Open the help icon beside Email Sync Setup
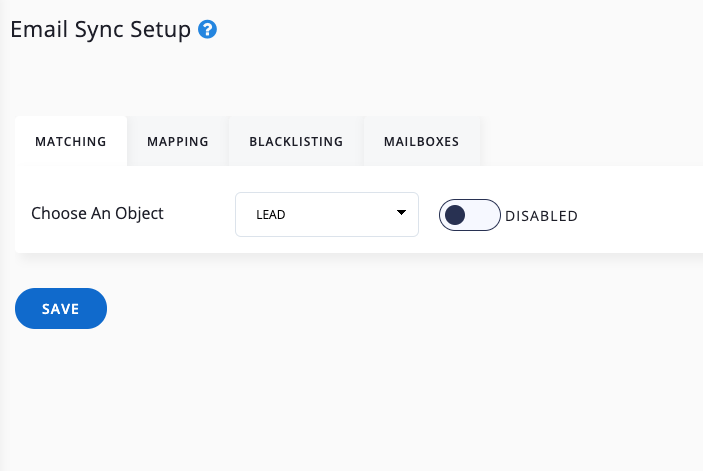Image resolution: width=703 pixels, height=471 pixels. (x=208, y=30)
